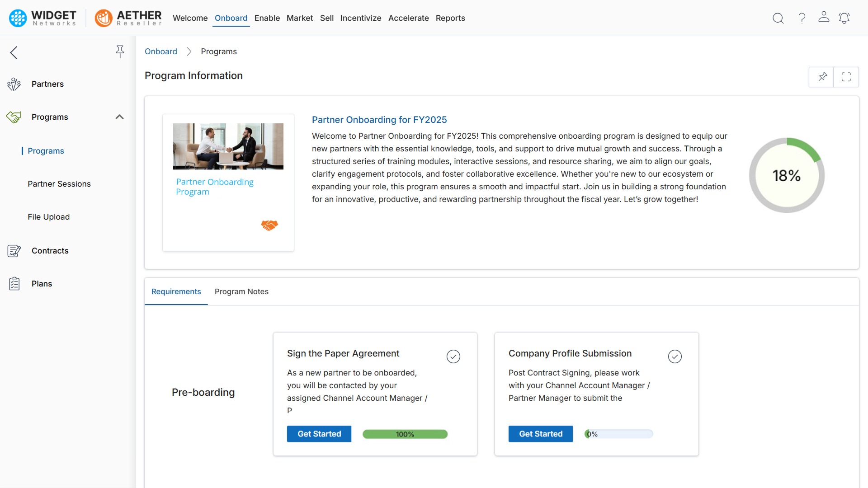868x488 pixels.
Task: Open the Partner Onboarding for FY2025 link
Action: tap(379, 120)
